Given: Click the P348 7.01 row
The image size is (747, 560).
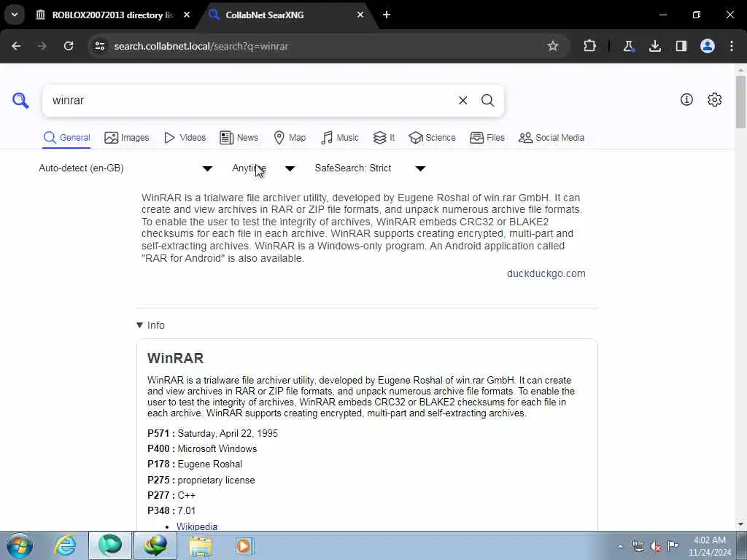Looking at the screenshot, I should click(171, 510).
